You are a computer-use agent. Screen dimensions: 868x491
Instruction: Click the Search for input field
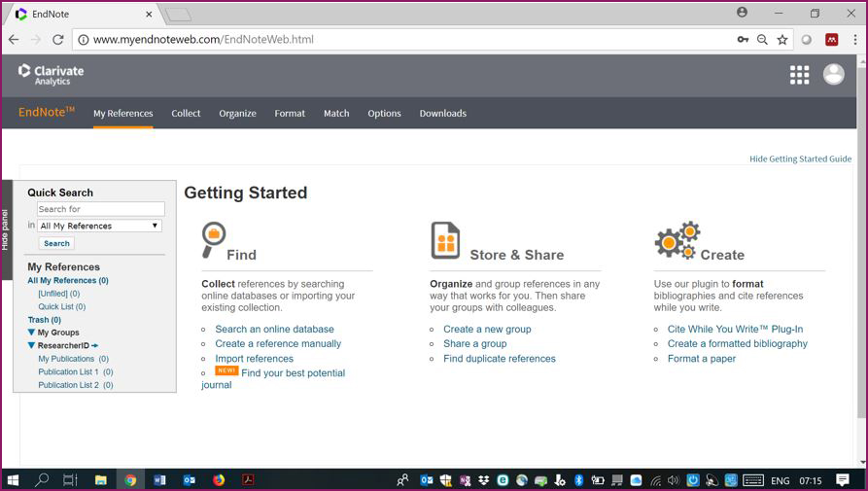(100, 209)
